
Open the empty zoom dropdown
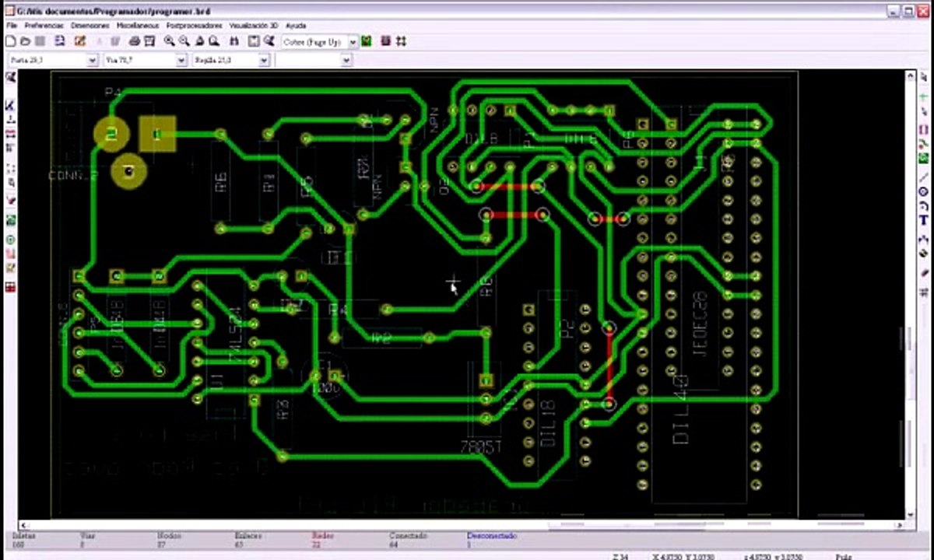pos(346,59)
